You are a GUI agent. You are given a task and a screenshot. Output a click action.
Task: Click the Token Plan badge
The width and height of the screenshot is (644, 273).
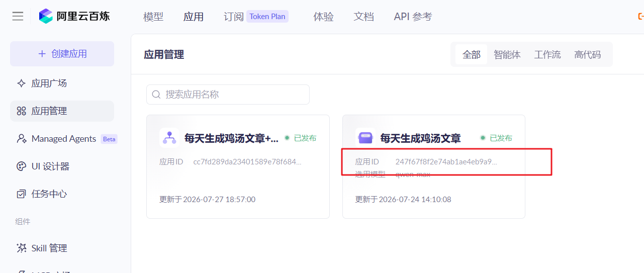[267, 16]
